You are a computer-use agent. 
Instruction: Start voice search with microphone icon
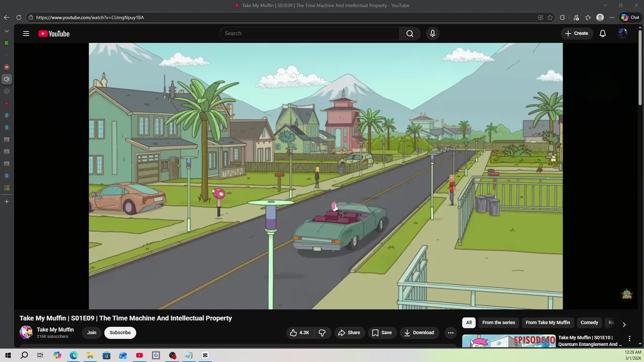pos(432,34)
